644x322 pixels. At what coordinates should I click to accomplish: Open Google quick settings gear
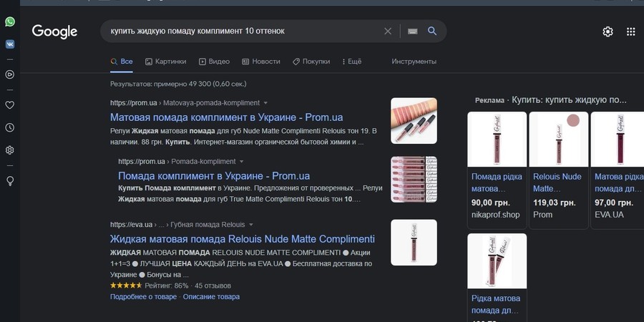click(608, 31)
